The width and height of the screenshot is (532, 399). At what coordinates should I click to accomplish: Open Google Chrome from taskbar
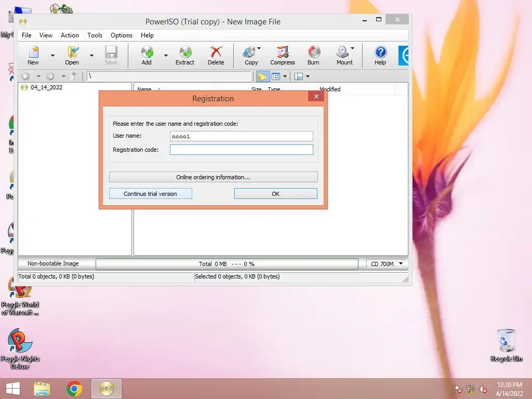point(74,389)
